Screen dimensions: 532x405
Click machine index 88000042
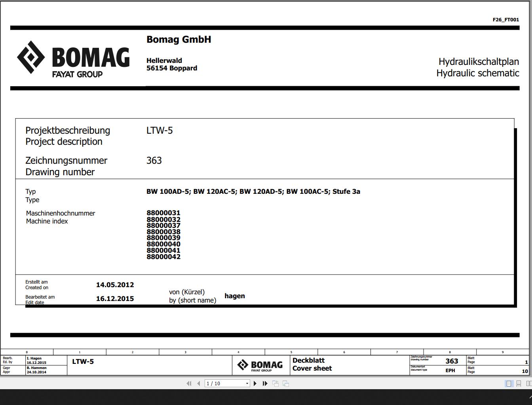click(x=163, y=257)
